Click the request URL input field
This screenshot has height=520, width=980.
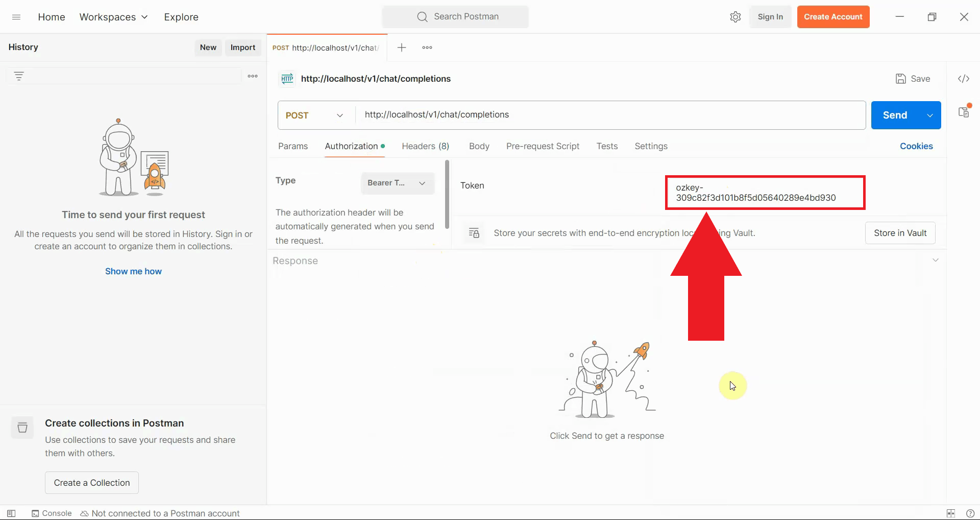pos(607,115)
